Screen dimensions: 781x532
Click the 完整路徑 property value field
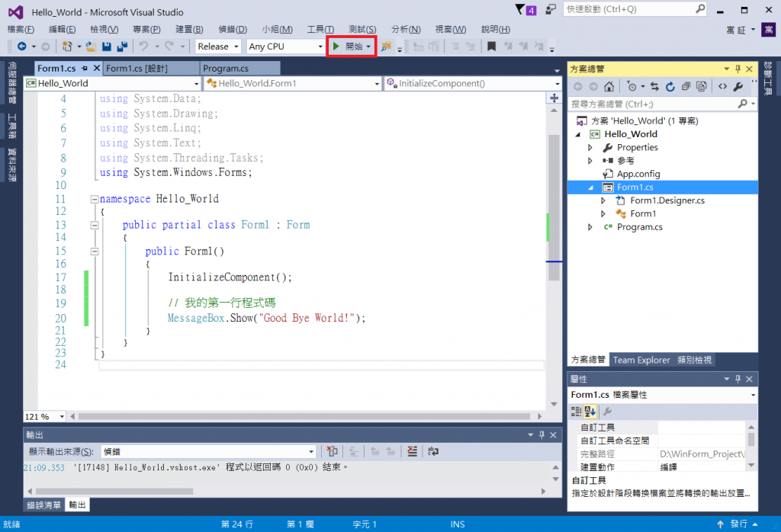702,453
